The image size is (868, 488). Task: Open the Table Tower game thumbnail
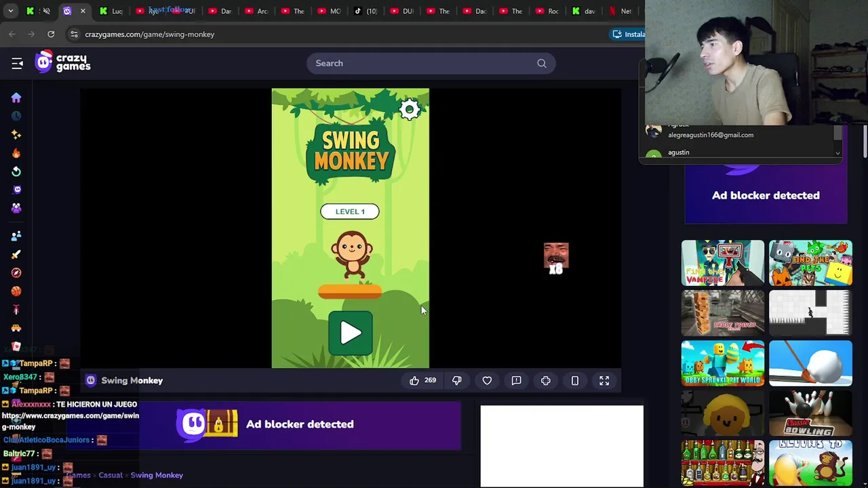(x=723, y=312)
